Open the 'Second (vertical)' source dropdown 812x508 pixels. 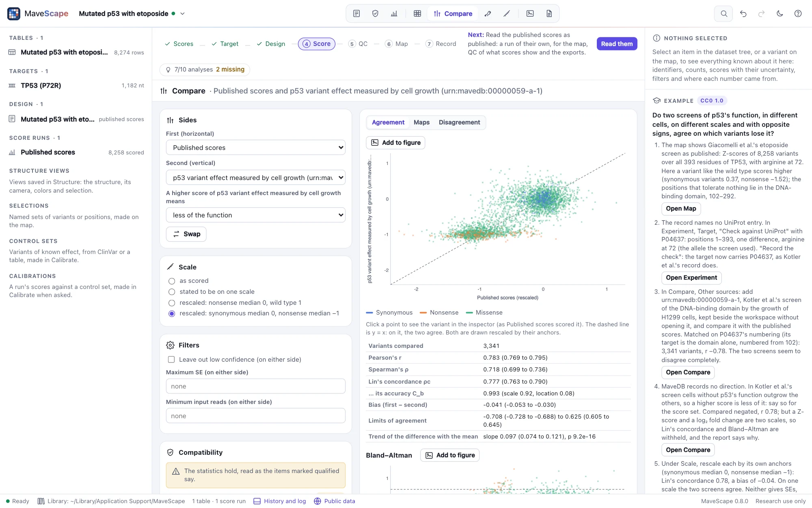(x=256, y=178)
